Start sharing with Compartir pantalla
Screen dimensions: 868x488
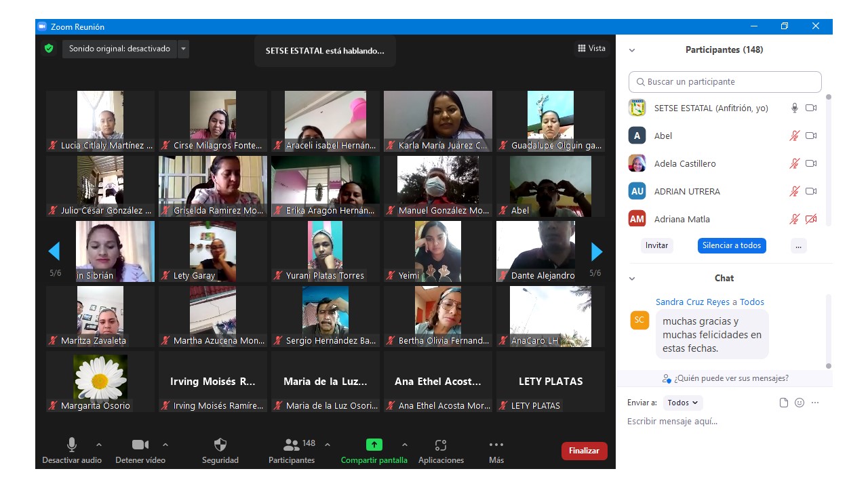pos(374,451)
